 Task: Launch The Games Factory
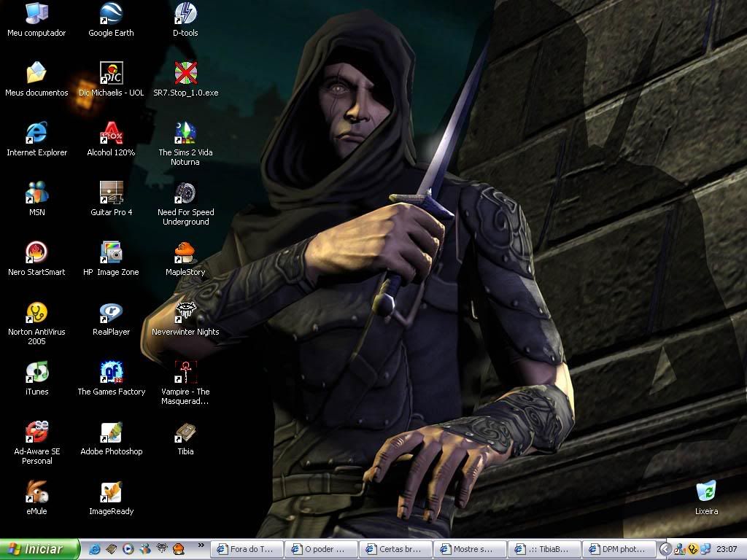111,378
